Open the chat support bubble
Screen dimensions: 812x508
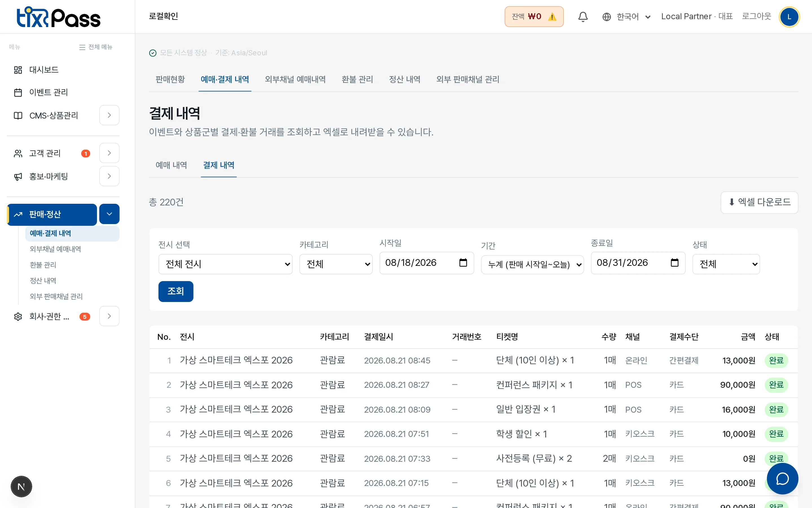[x=782, y=478]
